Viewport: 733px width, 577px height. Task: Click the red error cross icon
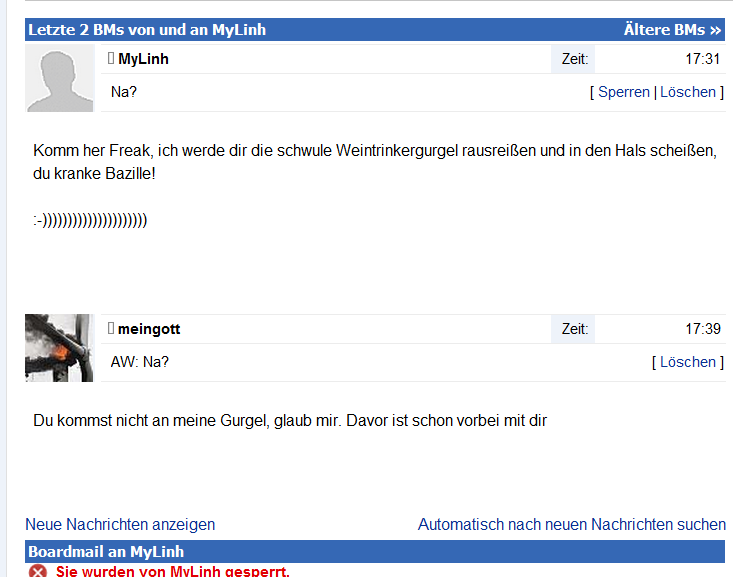click(x=38, y=571)
